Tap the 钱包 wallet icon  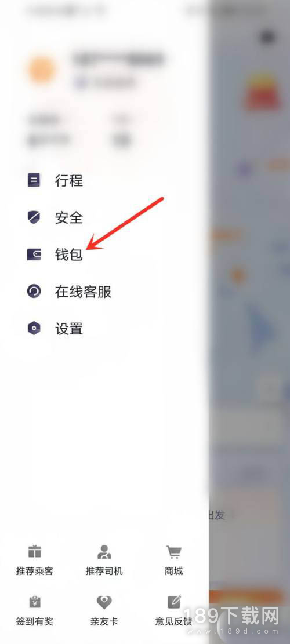point(34,254)
